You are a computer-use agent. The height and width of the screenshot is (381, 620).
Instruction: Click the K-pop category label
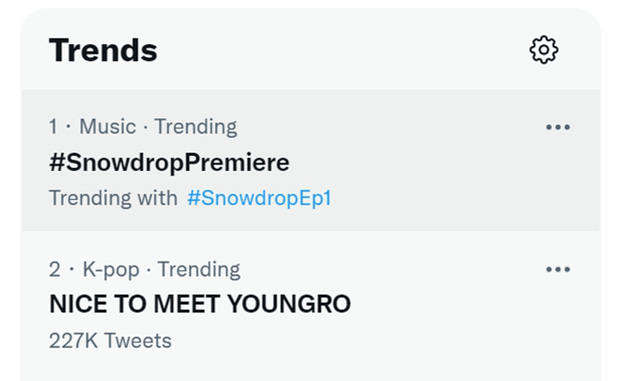tap(111, 270)
